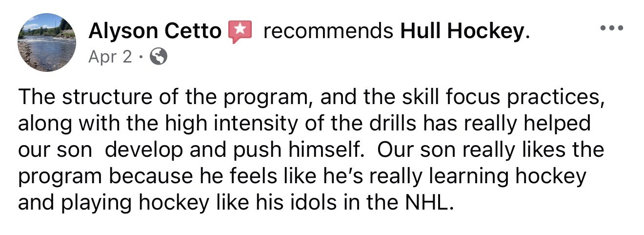The width and height of the screenshot is (644, 235).
Task: Click the final line mentioning the NHL
Action: [x=237, y=201]
